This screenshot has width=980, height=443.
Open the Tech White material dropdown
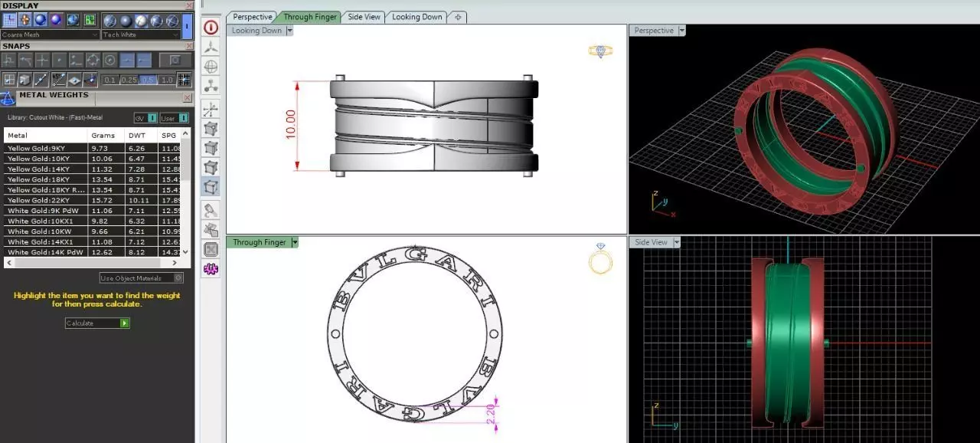[140, 34]
